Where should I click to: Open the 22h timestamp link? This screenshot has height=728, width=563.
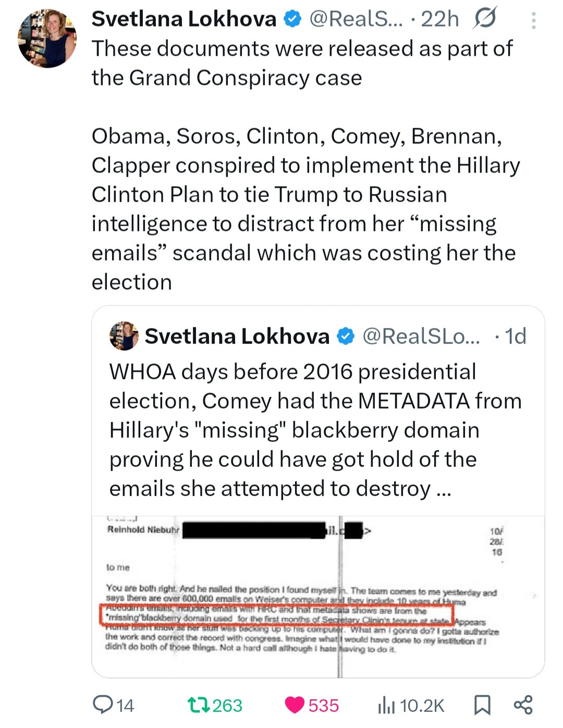[440, 19]
